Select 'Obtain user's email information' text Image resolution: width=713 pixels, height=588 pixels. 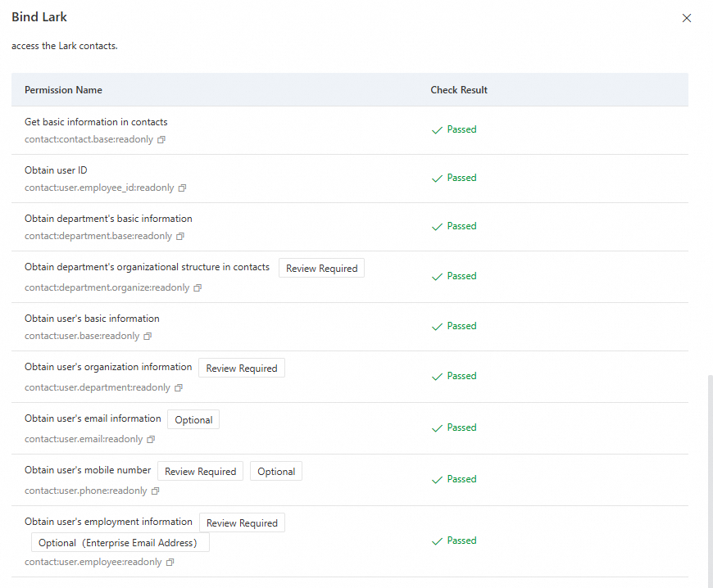pos(93,418)
